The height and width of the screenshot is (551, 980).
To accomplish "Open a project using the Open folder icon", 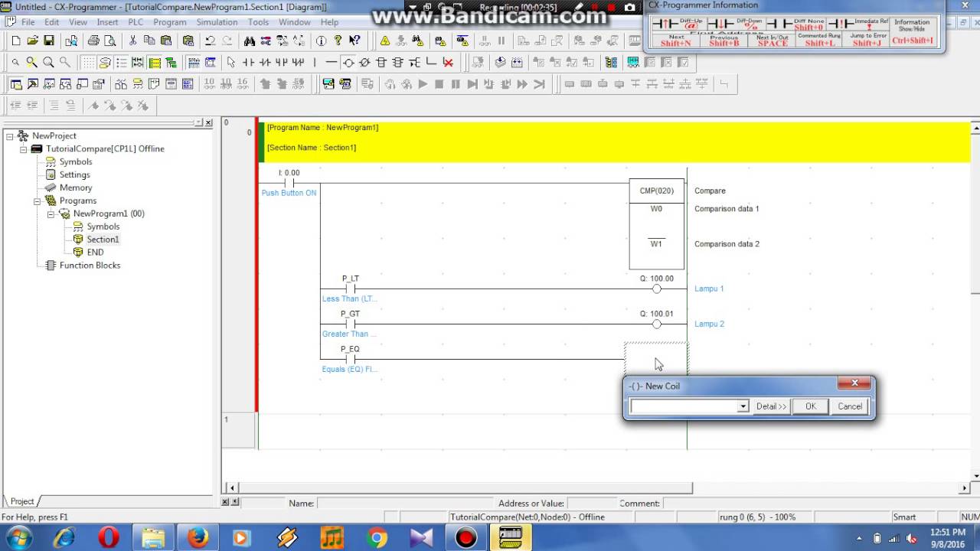I will (32, 41).
